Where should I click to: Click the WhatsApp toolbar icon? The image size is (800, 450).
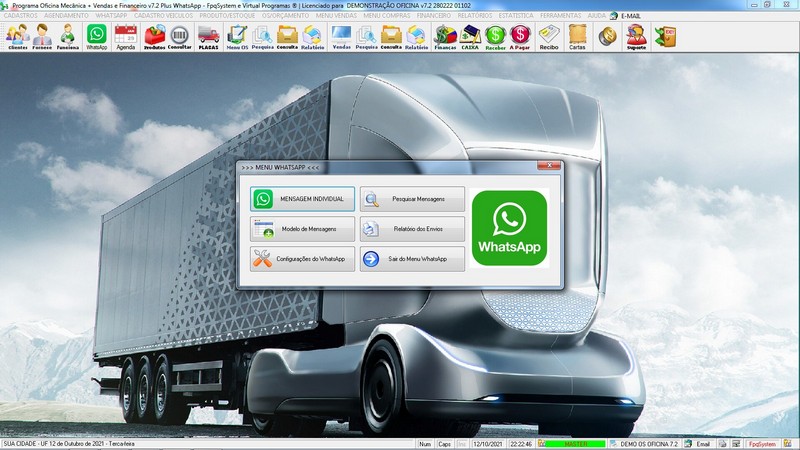pyautogui.click(x=96, y=37)
